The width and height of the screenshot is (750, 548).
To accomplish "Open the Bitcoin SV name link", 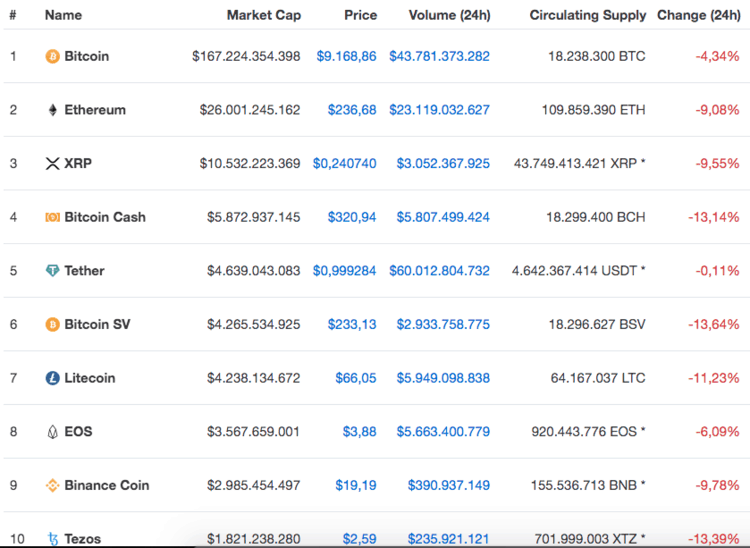I will (97, 325).
